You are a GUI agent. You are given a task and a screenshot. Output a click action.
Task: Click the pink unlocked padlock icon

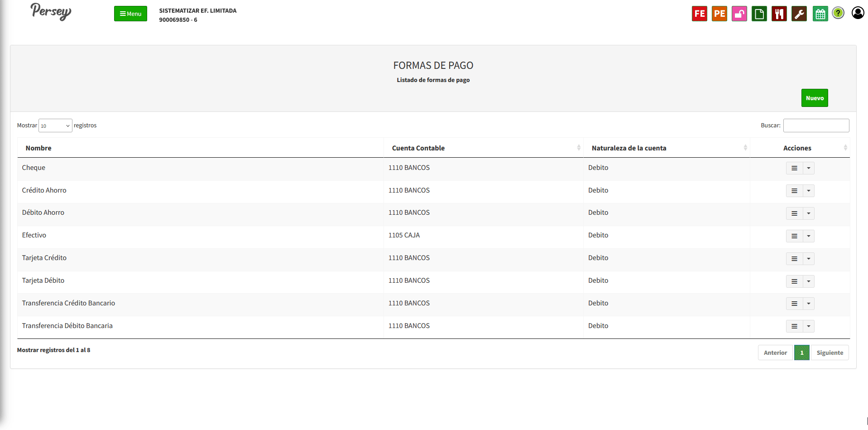click(739, 14)
